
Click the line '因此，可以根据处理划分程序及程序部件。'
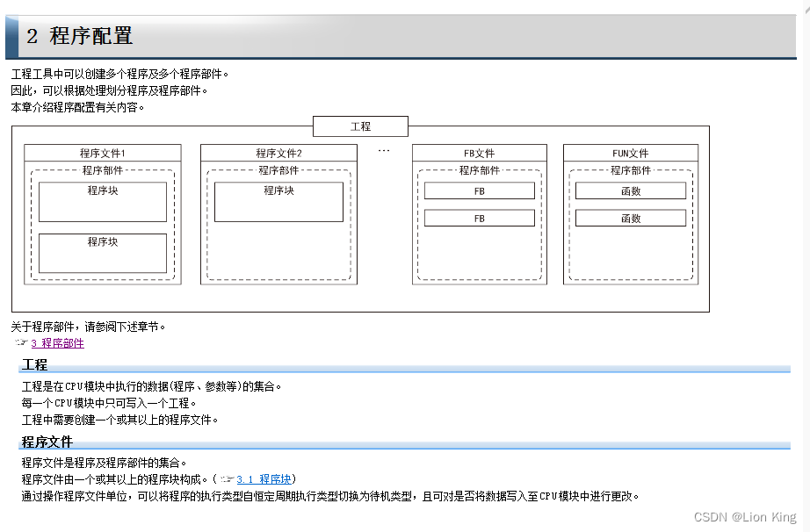[x=110, y=90]
